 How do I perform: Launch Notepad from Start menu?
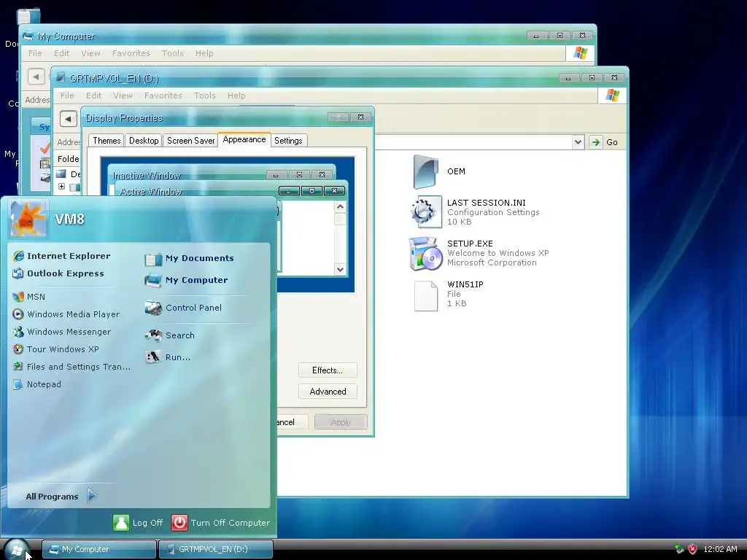pos(37,384)
